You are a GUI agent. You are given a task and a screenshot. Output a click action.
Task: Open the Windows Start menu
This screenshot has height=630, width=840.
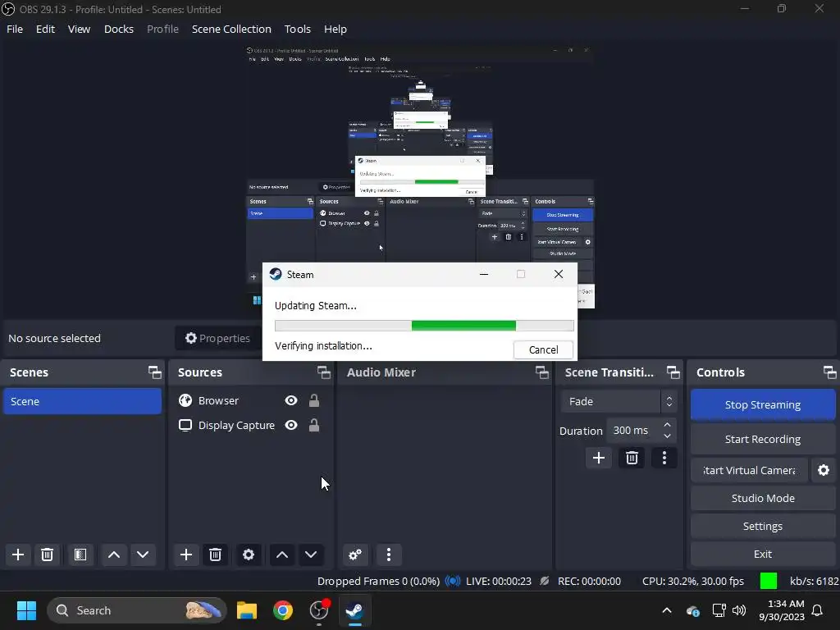[26, 610]
